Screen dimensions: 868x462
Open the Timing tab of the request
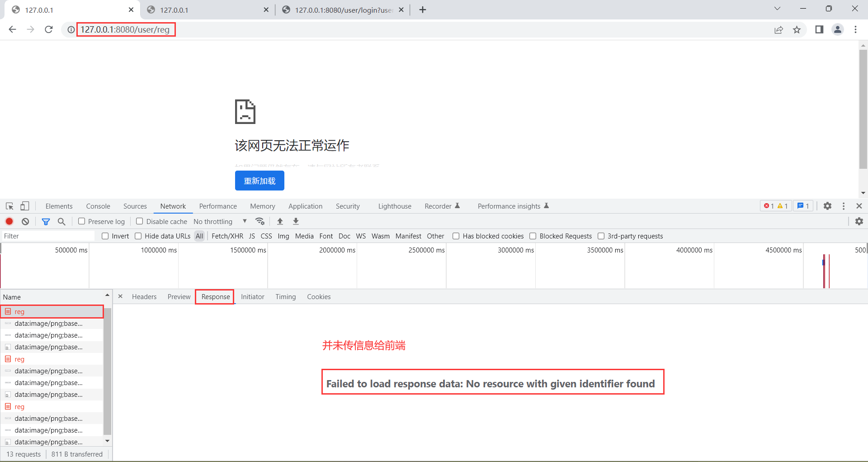[286, 297]
